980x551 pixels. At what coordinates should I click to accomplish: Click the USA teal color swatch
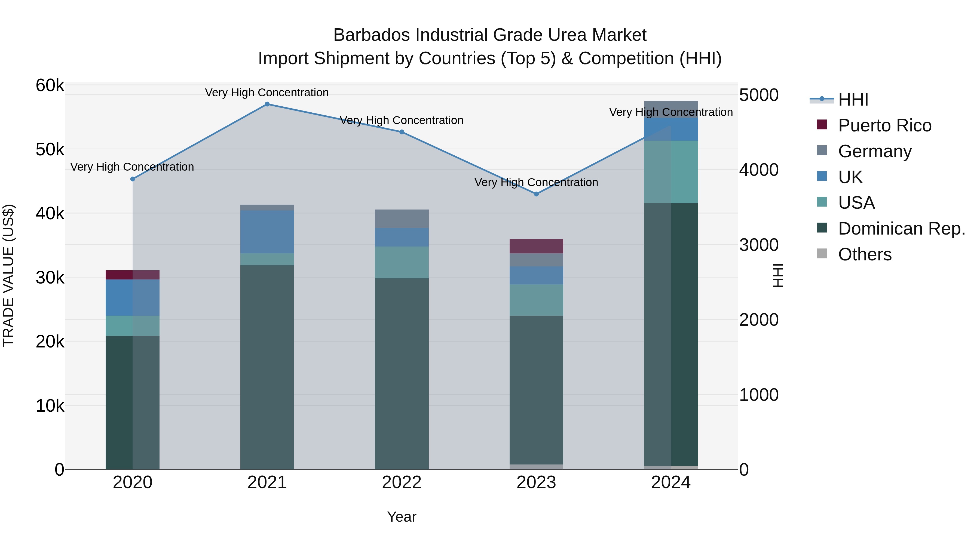pos(822,202)
